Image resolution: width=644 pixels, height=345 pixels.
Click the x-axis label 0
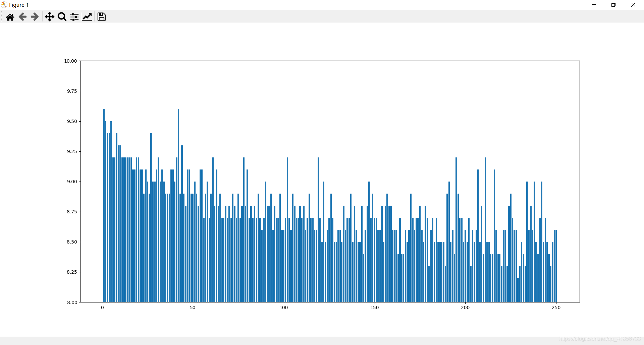coord(102,307)
